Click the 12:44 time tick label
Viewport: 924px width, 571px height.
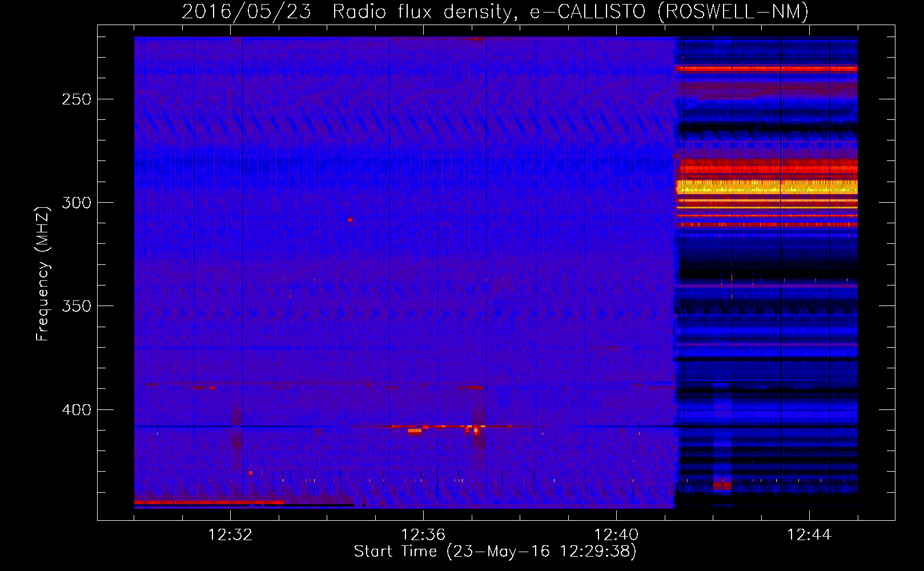pos(809,535)
